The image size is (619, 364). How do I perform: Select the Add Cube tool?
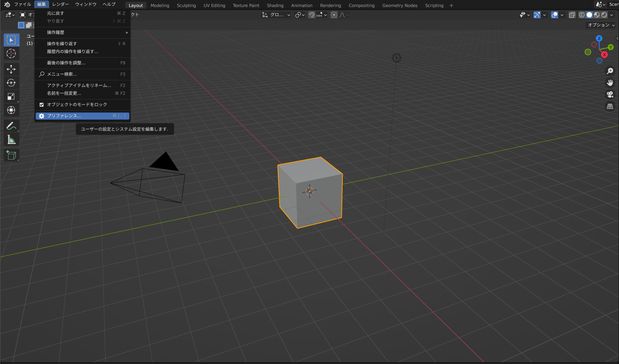(11, 155)
